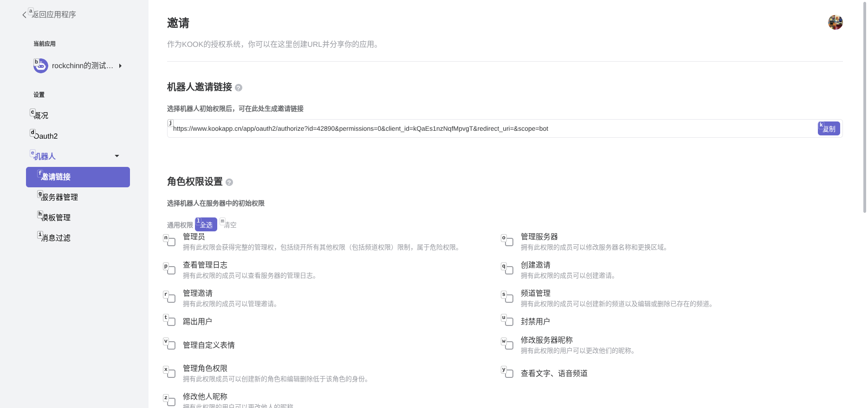
Task: Toggle the 封禁用户 checkbox
Action: (509, 322)
